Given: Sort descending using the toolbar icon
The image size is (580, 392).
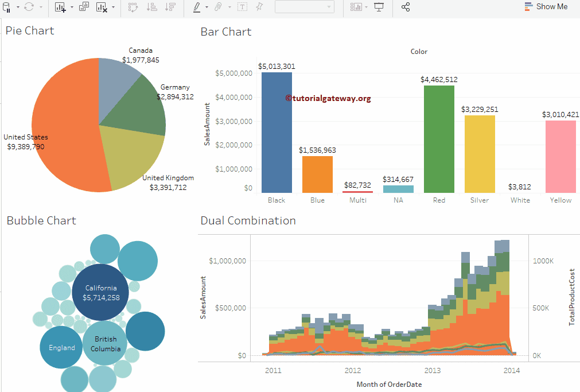Looking at the screenshot, I should pyautogui.click(x=170, y=7).
